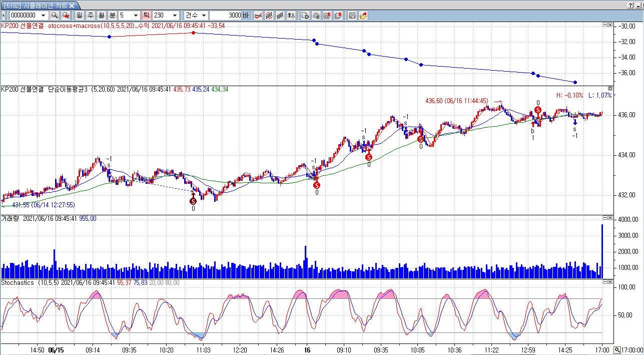This screenshot has width=644, height=355.
Task: Toggle the 틱 (tick) period button
Action: tap(146, 16)
